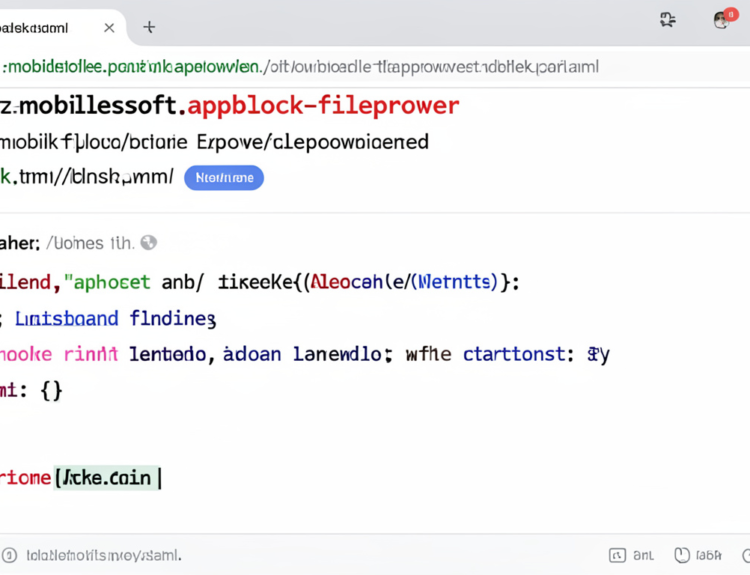Close the current browser tab
This screenshot has width=750, height=575.
point(109,28)
